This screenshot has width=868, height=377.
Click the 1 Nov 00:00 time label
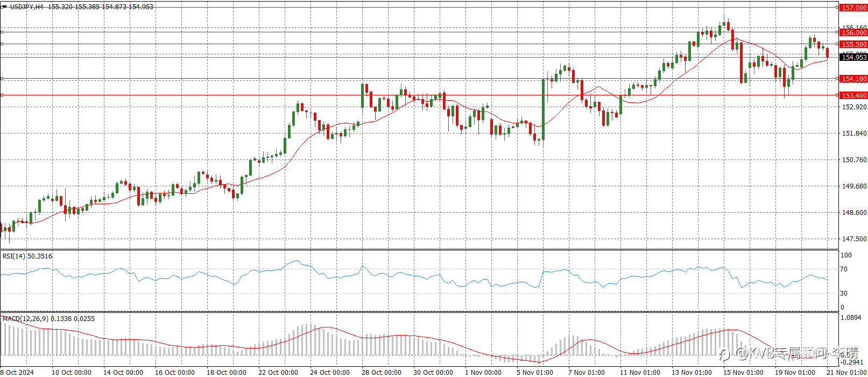coord(483,373)
